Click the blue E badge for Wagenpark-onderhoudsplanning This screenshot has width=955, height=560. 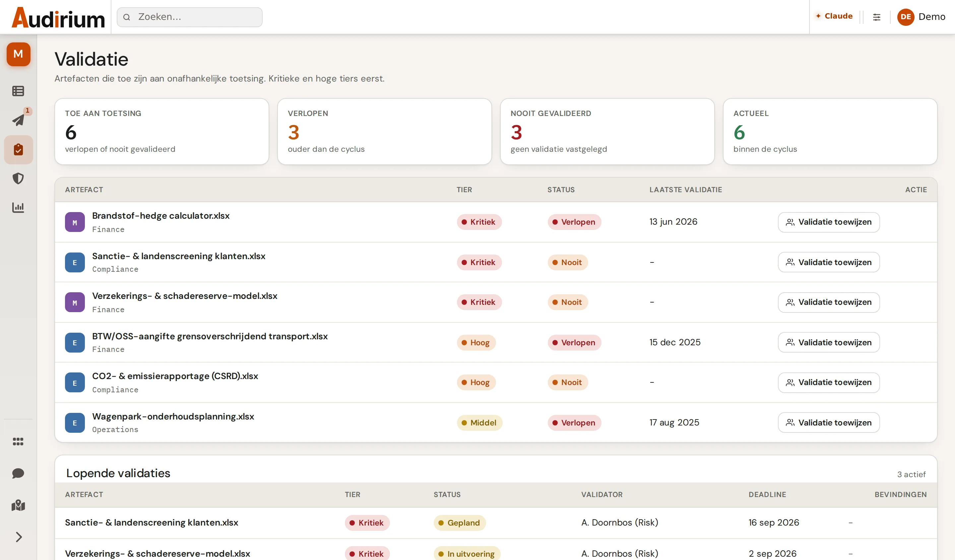[75, 422]
